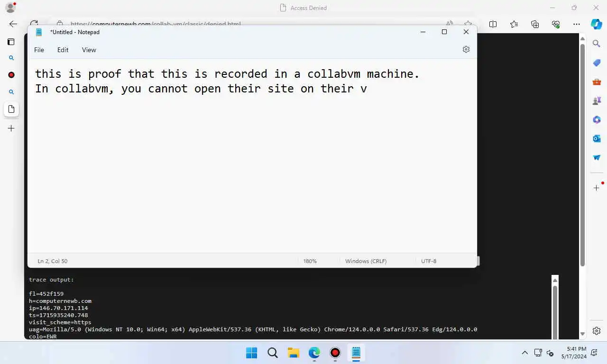
Task: Open Tools toolbox in Edge sidebar
Action: (x=597, y=82)
